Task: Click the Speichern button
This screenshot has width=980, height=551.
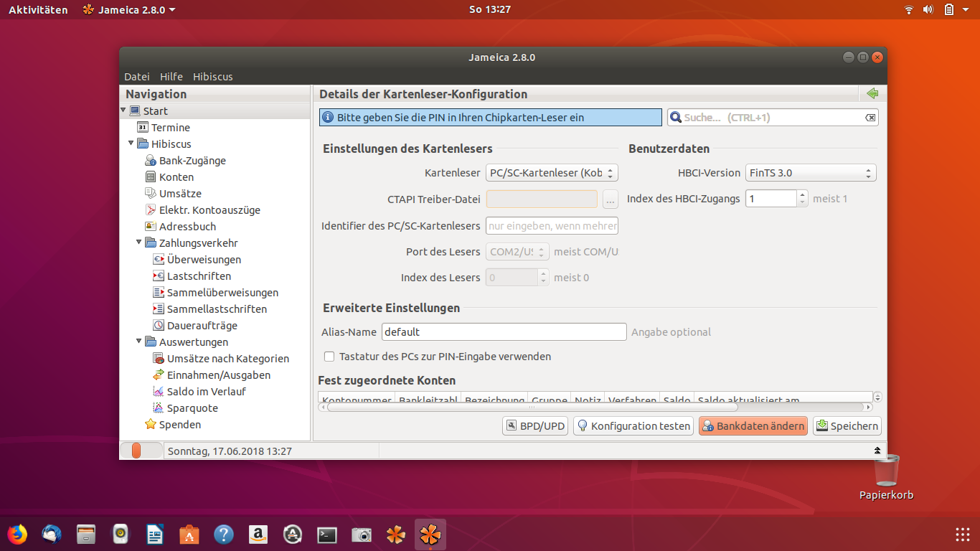Action: coord(847,426)
